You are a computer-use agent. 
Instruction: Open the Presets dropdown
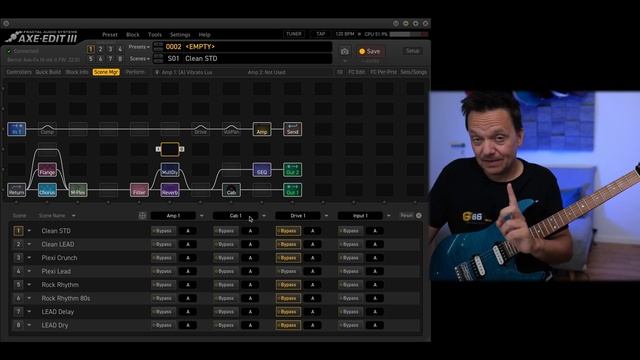coord(139,47)
